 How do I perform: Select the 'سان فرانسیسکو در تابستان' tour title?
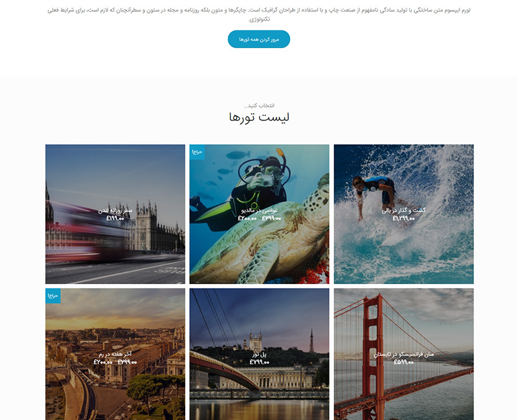point(403,354)
